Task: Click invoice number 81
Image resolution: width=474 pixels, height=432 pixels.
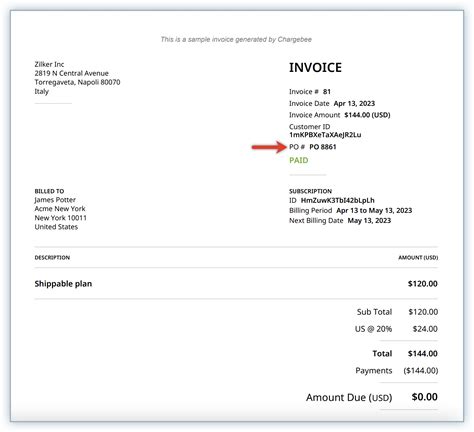Action: (x=327, y=92)
